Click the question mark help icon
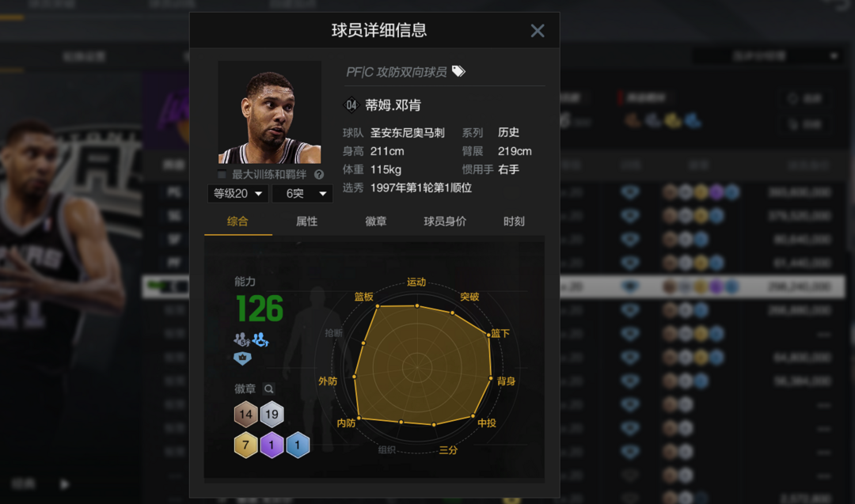 pos(319,175)
